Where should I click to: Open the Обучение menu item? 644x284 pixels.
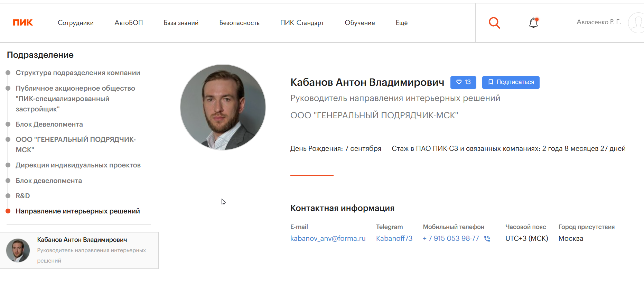[360, 23]
